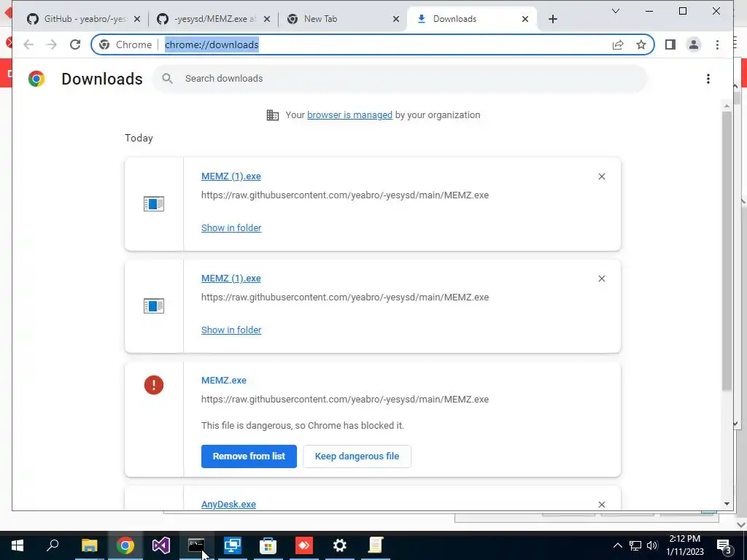
Task: Click the chrome://downloads address bar
Action: (x=371, y=44)
